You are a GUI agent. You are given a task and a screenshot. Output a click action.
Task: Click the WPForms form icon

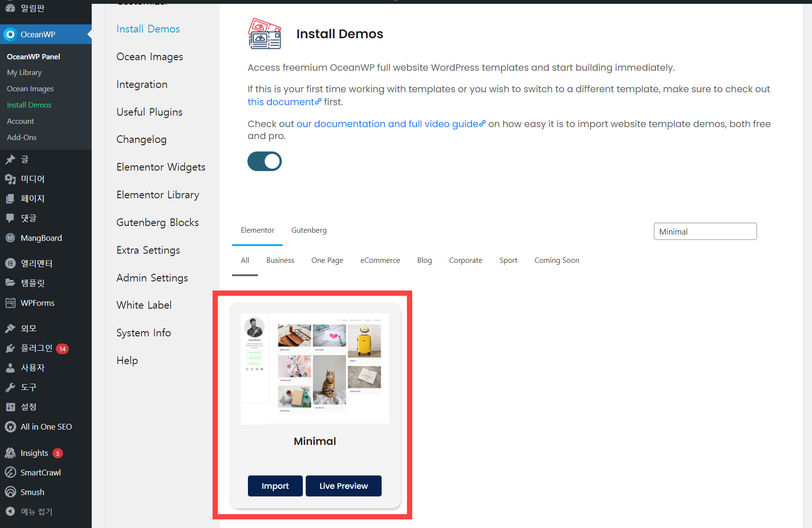[x=10, y=303]
